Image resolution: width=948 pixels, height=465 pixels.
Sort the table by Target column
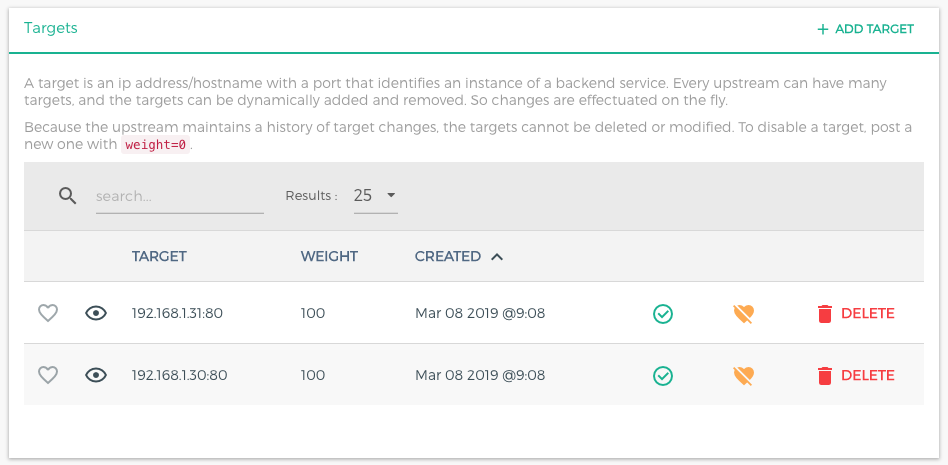159,257
